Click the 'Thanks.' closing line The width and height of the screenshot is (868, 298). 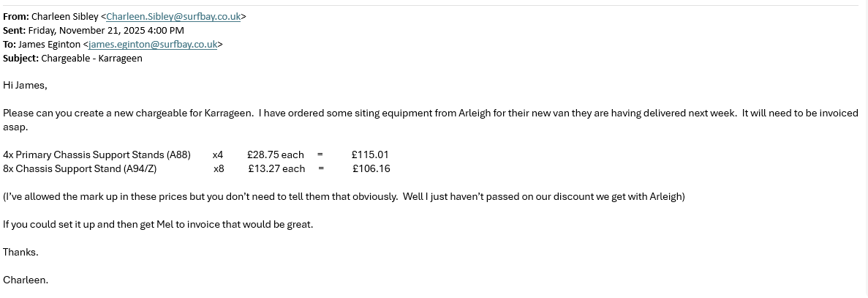(x=20, y=252)
